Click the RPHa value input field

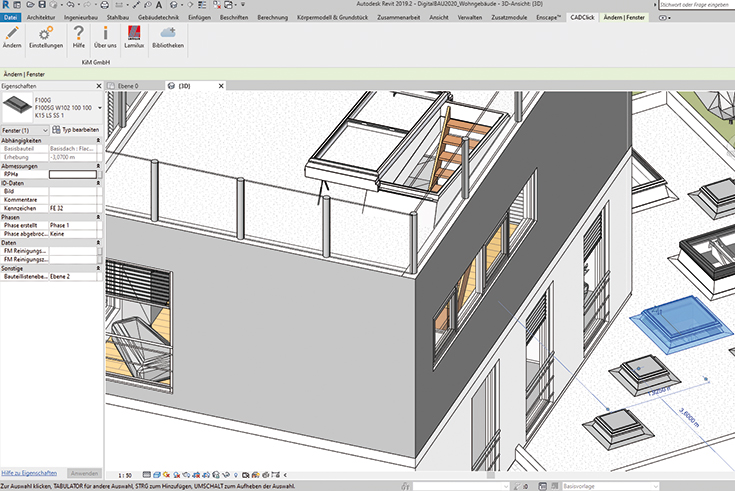72,174
